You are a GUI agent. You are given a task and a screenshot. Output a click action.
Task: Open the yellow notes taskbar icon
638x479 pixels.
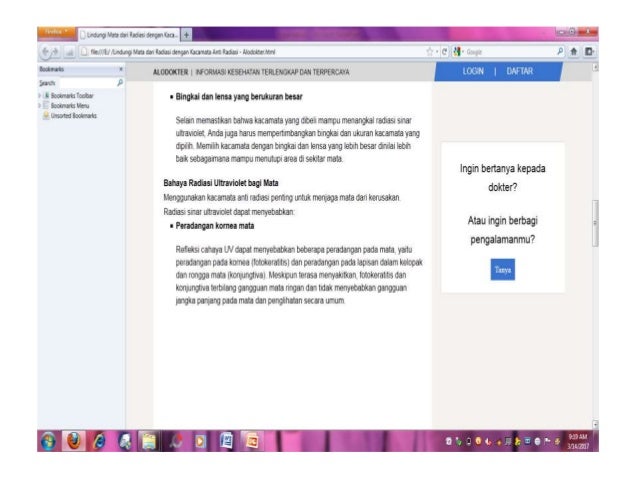pos(149,441)
